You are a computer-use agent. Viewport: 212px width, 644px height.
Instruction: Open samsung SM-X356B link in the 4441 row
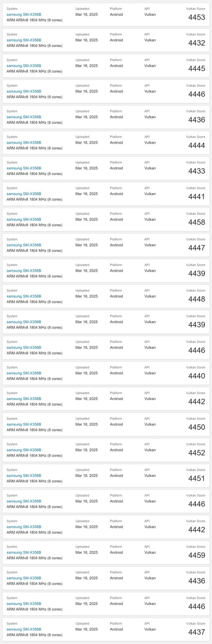[x=24, y=194]
